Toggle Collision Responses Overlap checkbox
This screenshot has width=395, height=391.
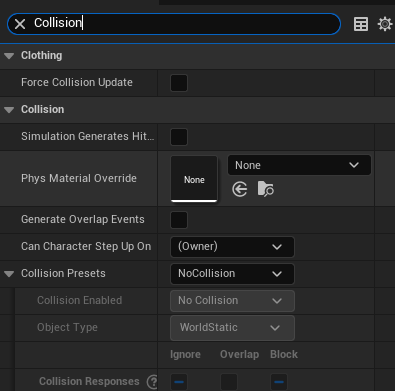click(229, 382)
